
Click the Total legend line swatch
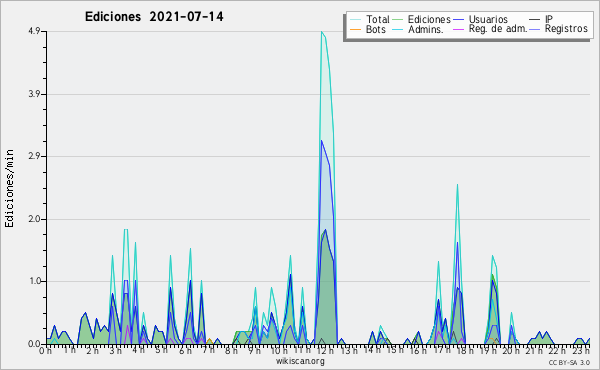pos(355,20)
